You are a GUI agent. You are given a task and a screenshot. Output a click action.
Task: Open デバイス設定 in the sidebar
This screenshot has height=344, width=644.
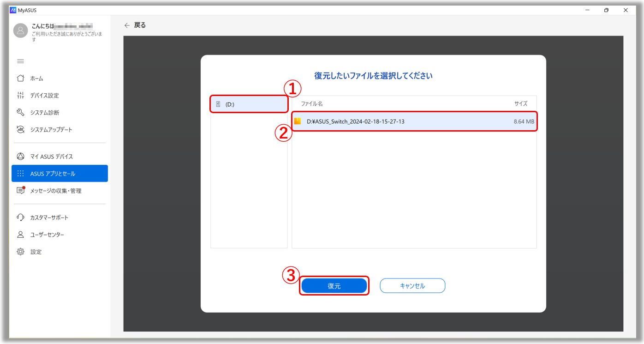60,96
